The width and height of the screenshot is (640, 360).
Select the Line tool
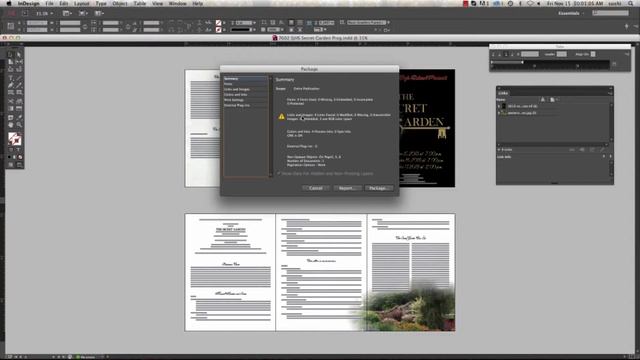[x=19, y=78]
